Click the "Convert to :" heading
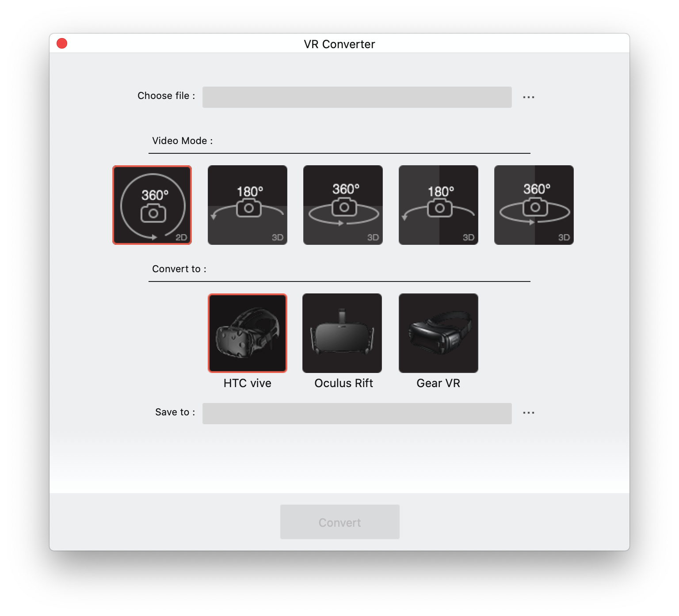The height and width of the screenshot is (616, 679). tap(179, 269)
